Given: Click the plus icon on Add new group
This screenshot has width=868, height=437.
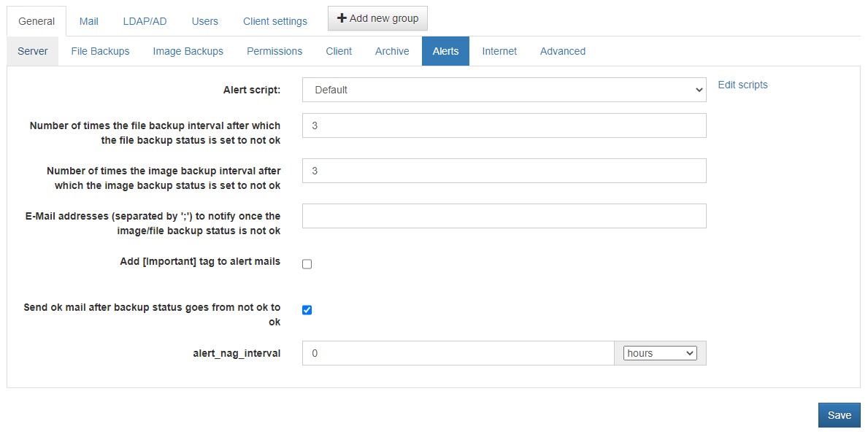Looking at the screenshot, I should point(342,18).
